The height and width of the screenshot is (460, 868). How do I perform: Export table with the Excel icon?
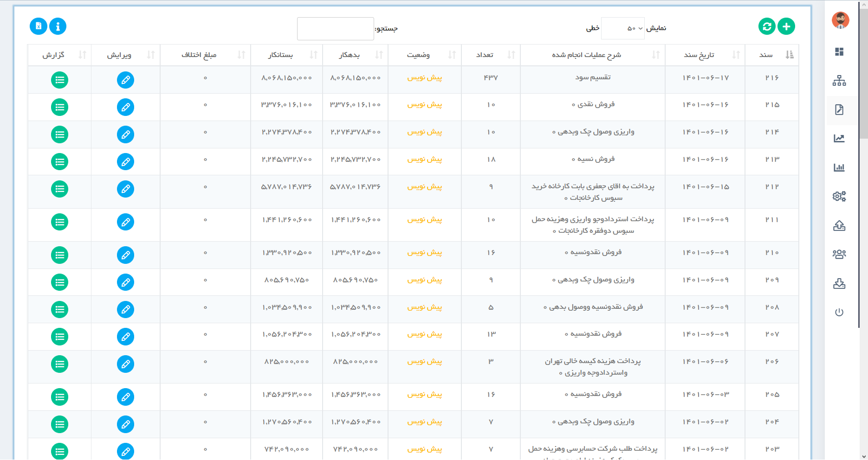[x=39, y=26]
